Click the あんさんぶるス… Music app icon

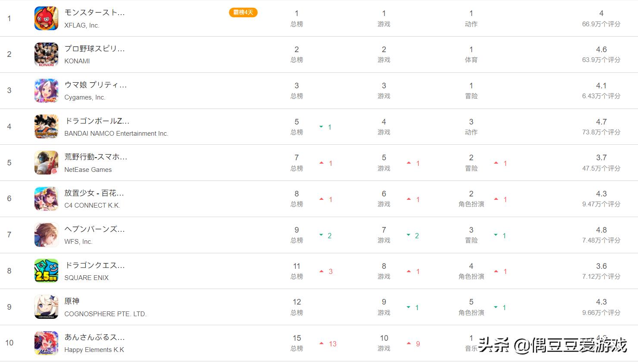click(x=46, y=343)
